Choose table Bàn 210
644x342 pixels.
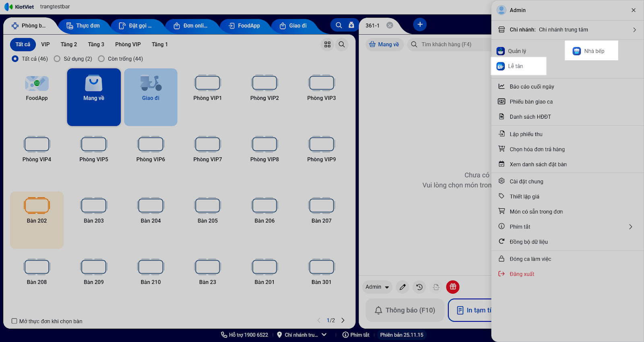tap(151, 281)
